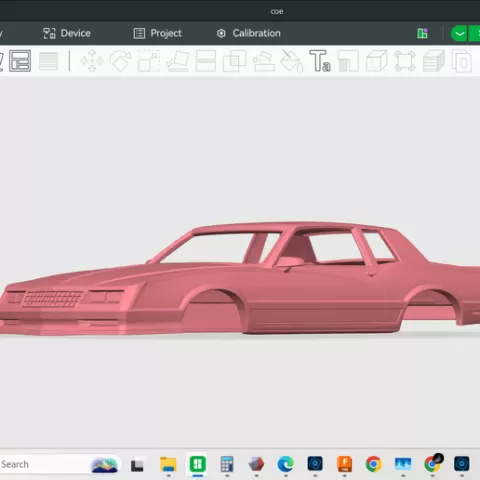Switch to the Project tab
The height and width of the screenshot is (480, 480).
pos(158,33)
